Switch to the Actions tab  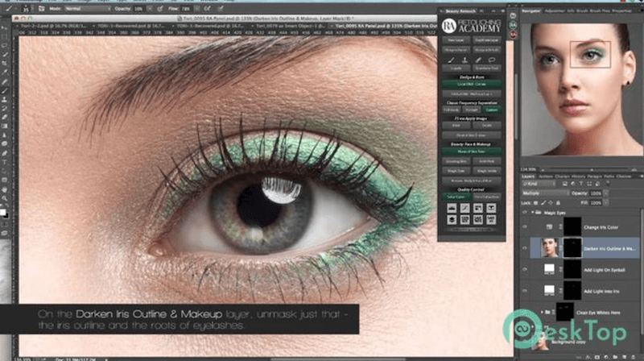pos(546,176)
